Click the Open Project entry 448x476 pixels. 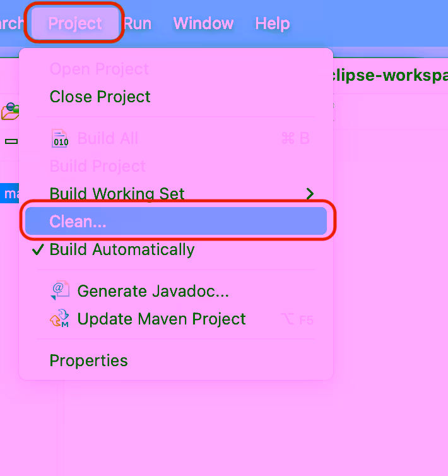point(99,69)
